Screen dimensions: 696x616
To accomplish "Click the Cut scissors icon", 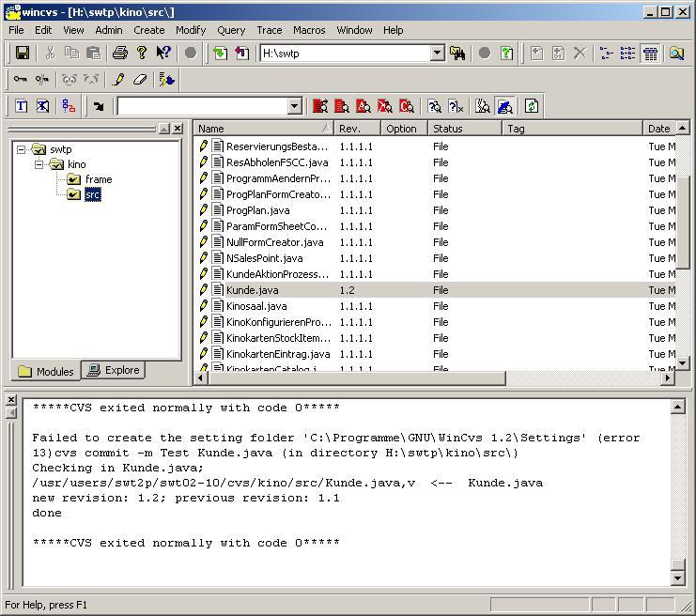I will 50,53.
